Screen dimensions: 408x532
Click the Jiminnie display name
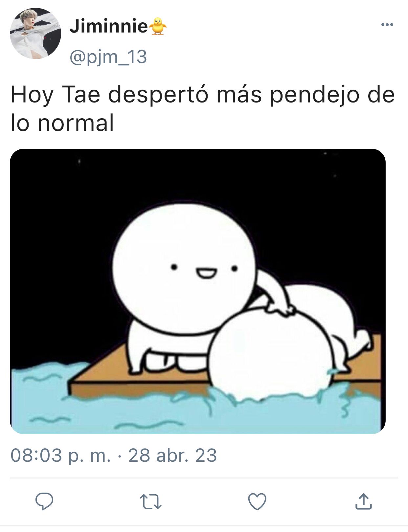pyautogui.click(x=108, y=26)
